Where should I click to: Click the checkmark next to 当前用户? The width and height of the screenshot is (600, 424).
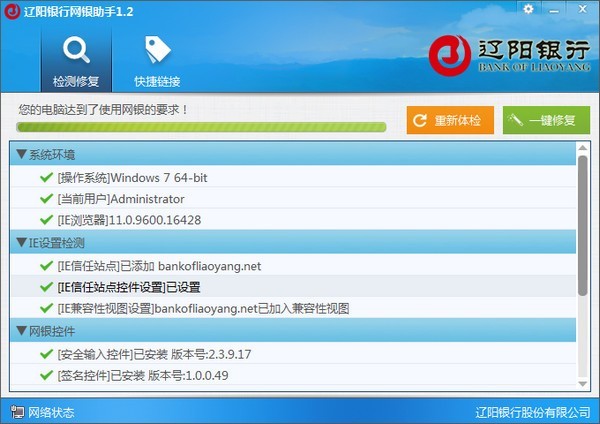[46, 199]
